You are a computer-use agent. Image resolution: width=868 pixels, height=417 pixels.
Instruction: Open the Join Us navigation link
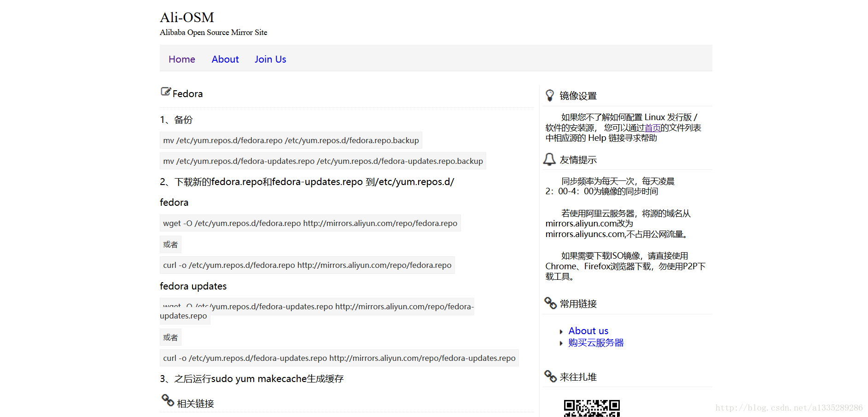(x=270, y=59)
